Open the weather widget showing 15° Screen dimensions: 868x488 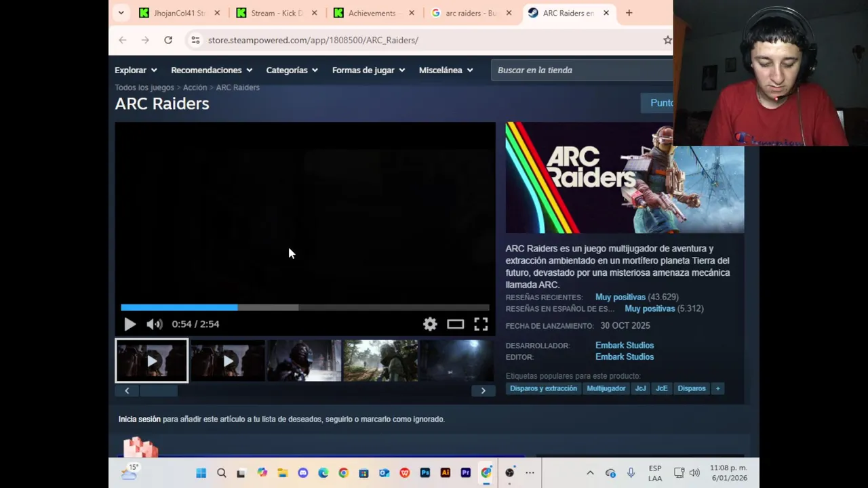click(x=130, y=472)
